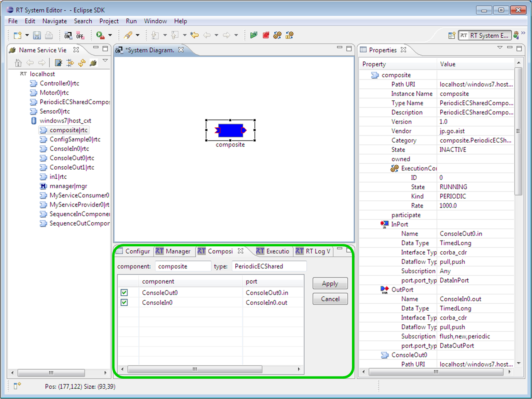
Task: Click the forward arrow in Name Service View toolbar
Action: (42, 63)
